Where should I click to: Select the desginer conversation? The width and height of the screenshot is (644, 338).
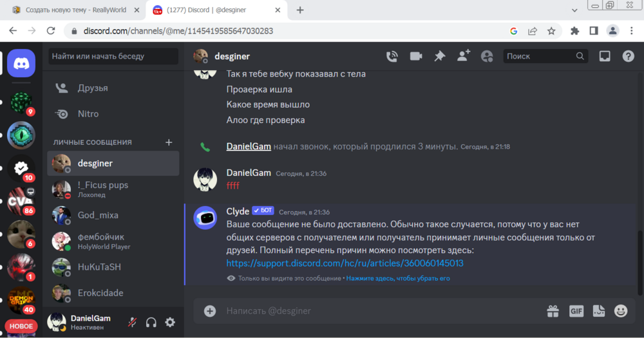coord(113,164)
